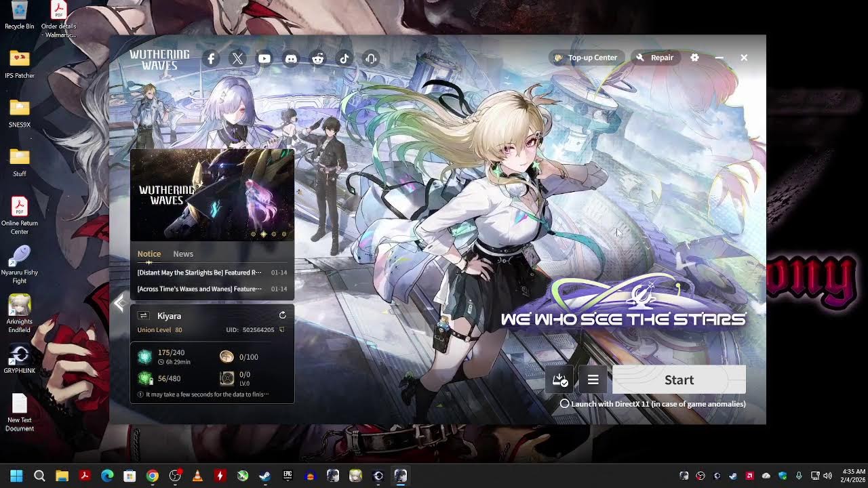Viewport: 868px width, 488px height.
Task: Click the Union Level 80 text
Action: 159,330
